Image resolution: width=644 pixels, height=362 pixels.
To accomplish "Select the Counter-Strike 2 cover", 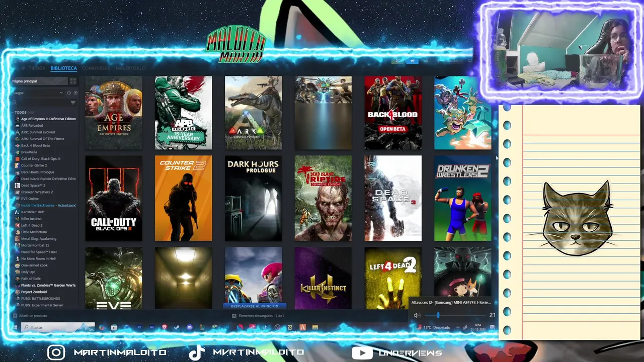I will point(184,198).
